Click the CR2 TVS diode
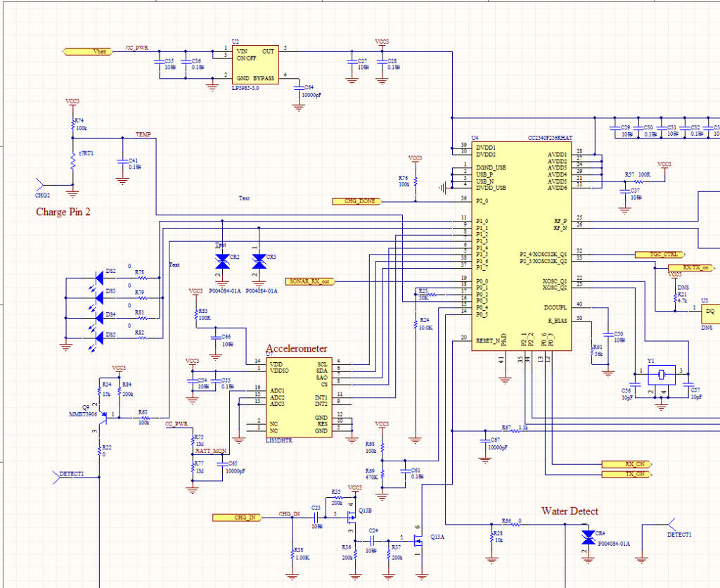The width and height of the screenshot is (720, 588). pyautogui.click(x=223, y=262)
